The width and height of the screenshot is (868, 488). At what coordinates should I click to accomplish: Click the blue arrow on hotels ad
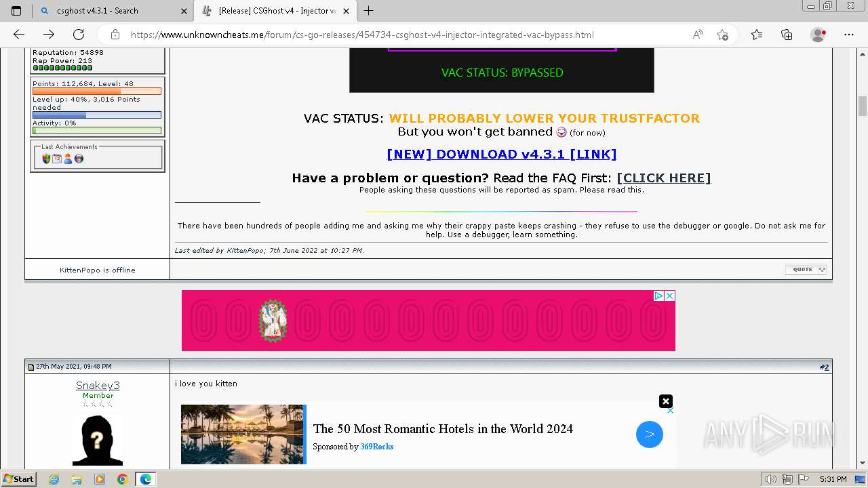tap(650, 434)
